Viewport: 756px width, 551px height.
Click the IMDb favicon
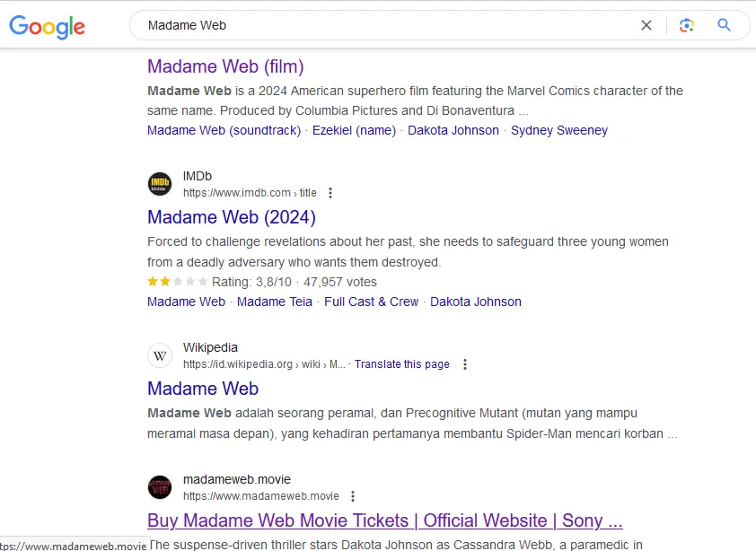pyautogui.click(x=160, y=184)
